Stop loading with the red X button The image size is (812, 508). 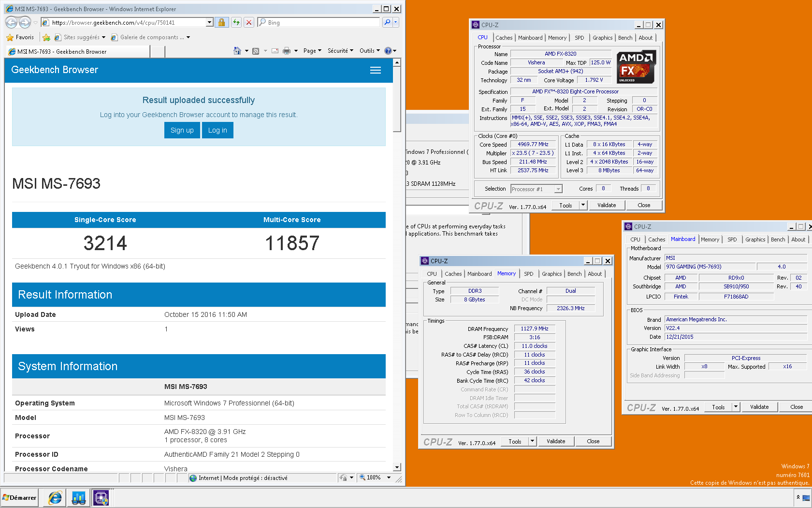point(249,22)
